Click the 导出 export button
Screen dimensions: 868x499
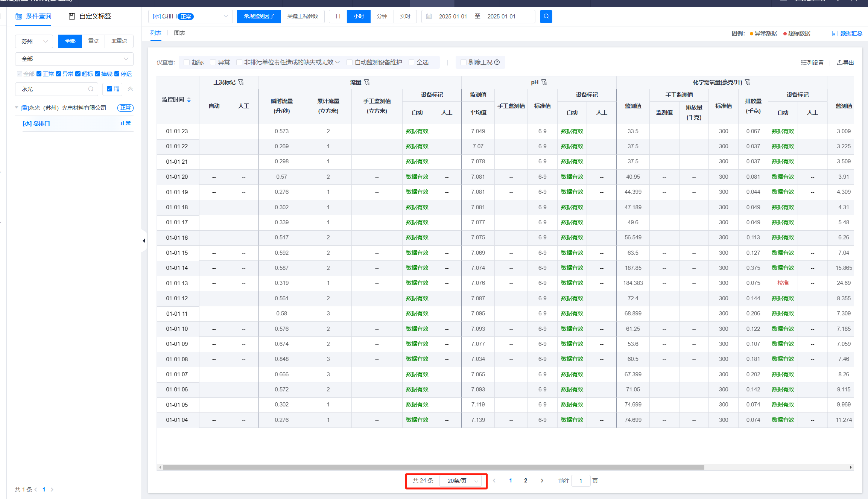tap(845, 62)
